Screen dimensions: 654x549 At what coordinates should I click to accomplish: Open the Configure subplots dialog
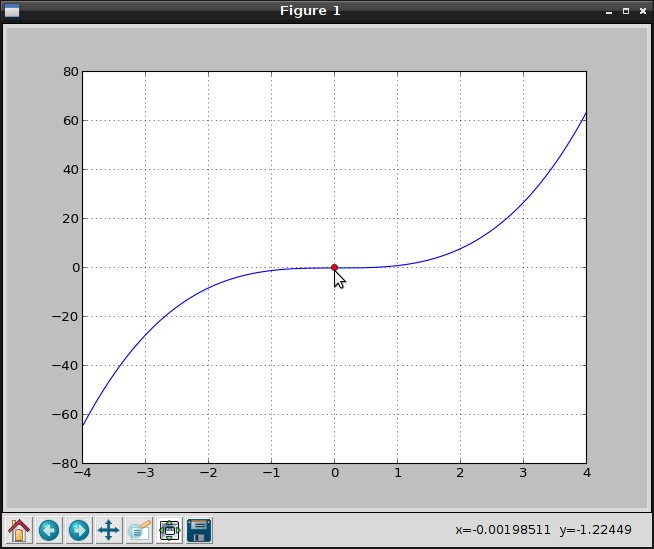click(x=169, y=530)
